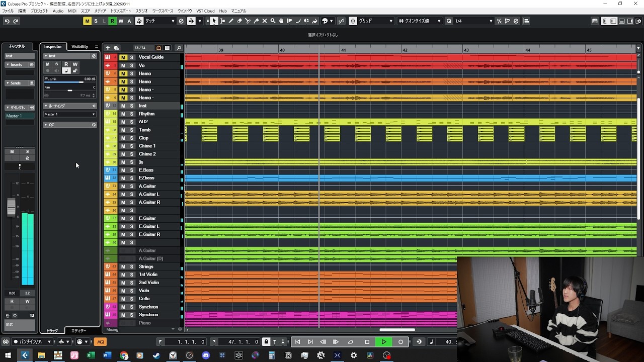Click the Add Track plus icon
This screenshot has height=362, width=644.
[108, 48]
